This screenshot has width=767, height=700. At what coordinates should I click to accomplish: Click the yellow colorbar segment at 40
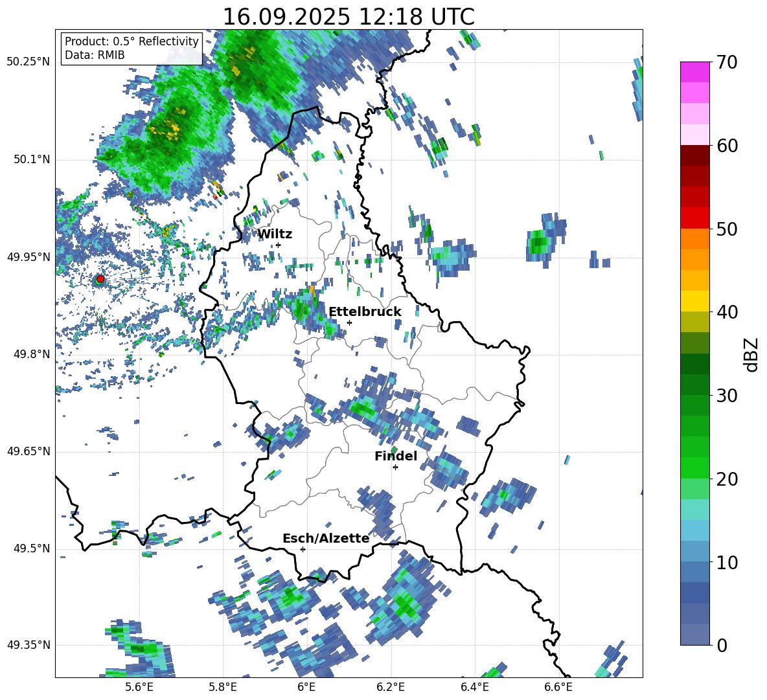pyautogui.click(x=694, y=301)
